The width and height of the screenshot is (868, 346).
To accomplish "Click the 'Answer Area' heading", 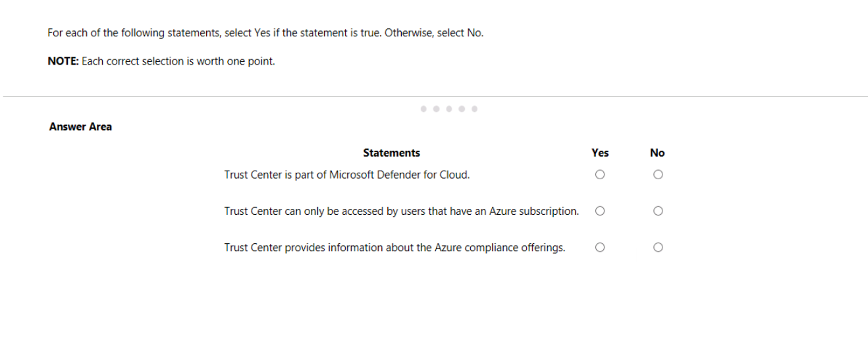I will point(80,127).
